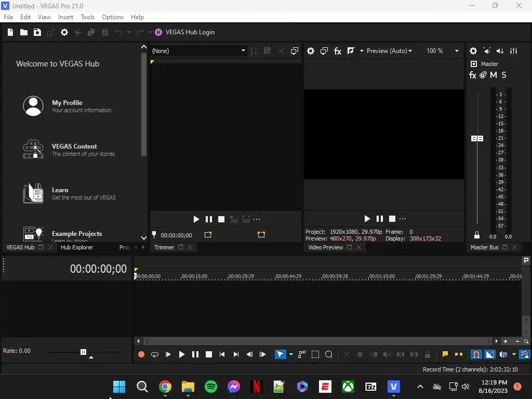Select the VEGAS Hub tab
The image size is (532, 399).
coord(20,247)
